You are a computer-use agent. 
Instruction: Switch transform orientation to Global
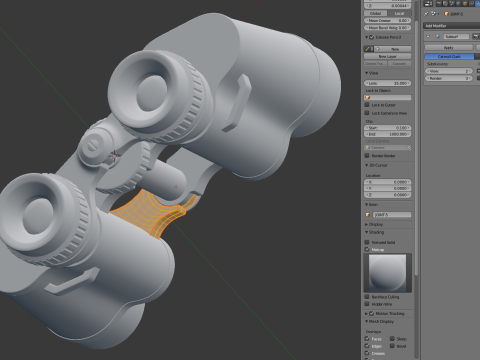point(376,13)
